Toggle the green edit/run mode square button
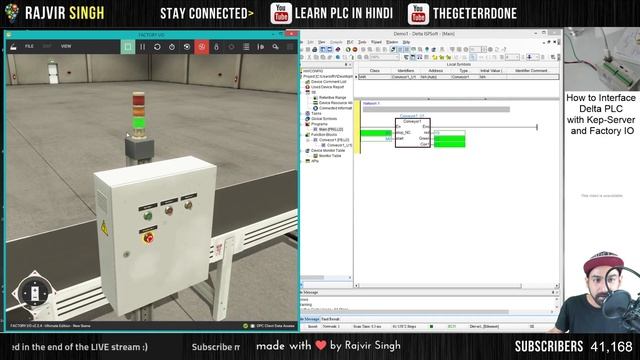640x360 pixels. 128,47
